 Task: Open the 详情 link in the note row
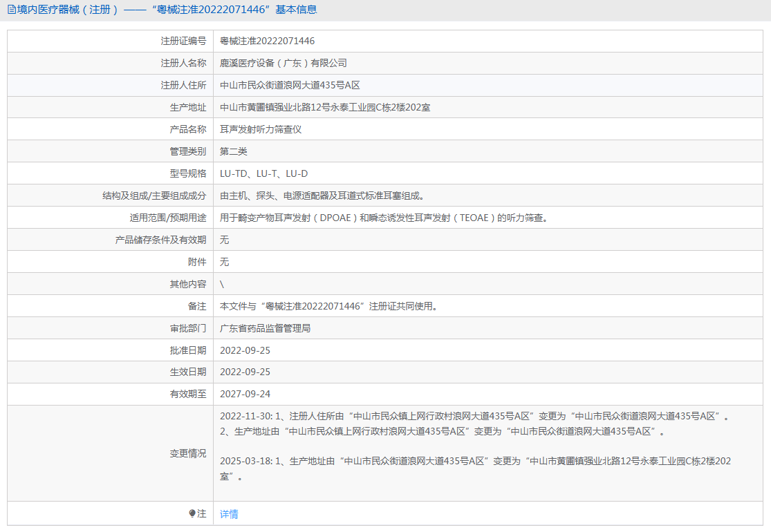(x=229, y=514)
